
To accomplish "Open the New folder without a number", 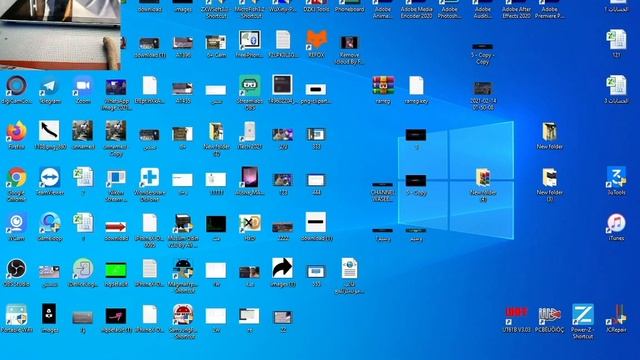I will coord(549,132).
